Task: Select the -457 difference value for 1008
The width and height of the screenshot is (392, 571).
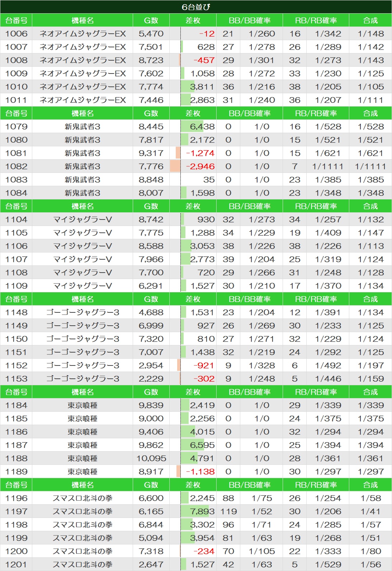Action: point(204,60)
